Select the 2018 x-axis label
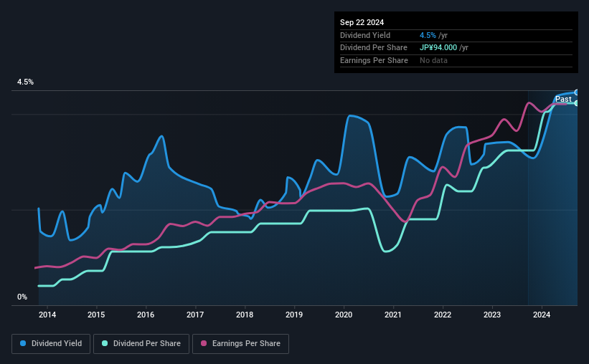 pos(245,315)
